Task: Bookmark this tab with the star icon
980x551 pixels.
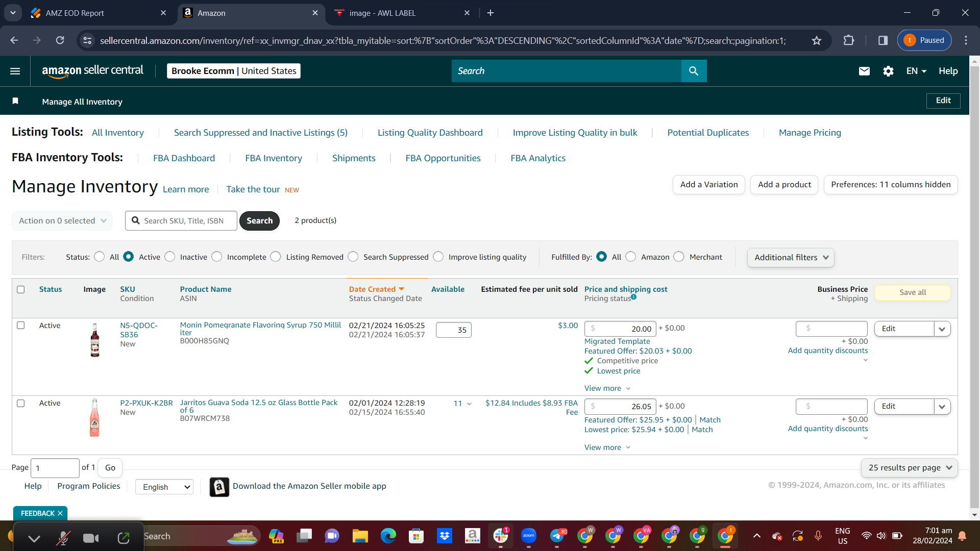Action: (x=817, y=40)
